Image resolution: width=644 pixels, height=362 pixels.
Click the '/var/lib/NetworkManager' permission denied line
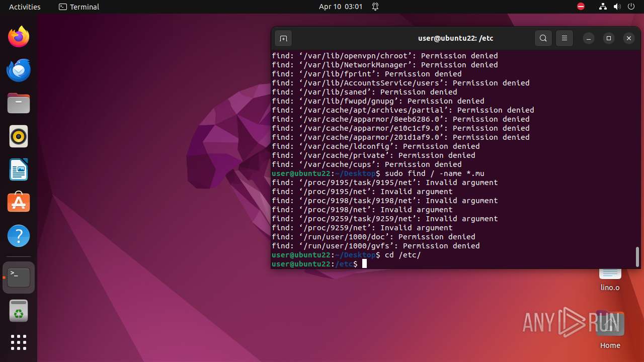[x=385, y=65]
